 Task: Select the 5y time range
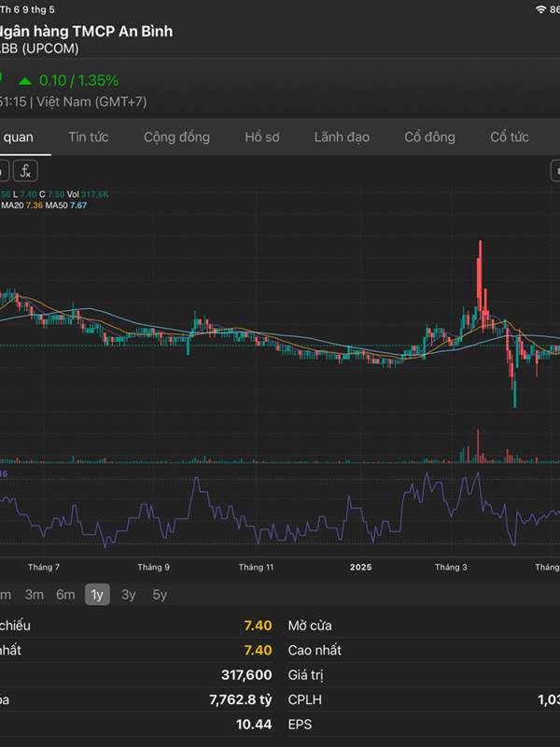160,595
